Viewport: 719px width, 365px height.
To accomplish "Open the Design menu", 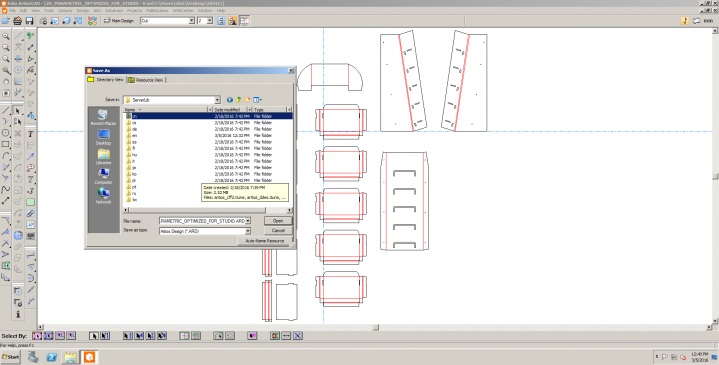I will [x=83, y=10].
